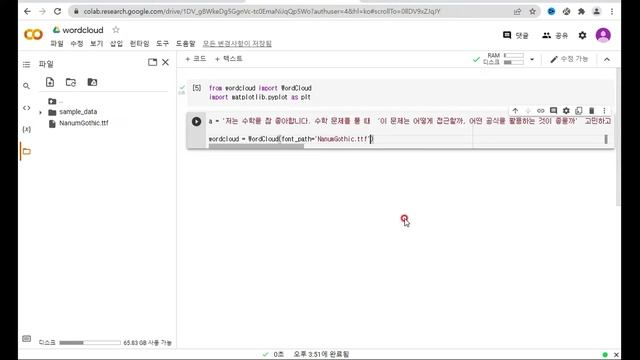The width and height of the screenshot is (640, 360).
Task: Open the 수정 menu
Action: 77,43
